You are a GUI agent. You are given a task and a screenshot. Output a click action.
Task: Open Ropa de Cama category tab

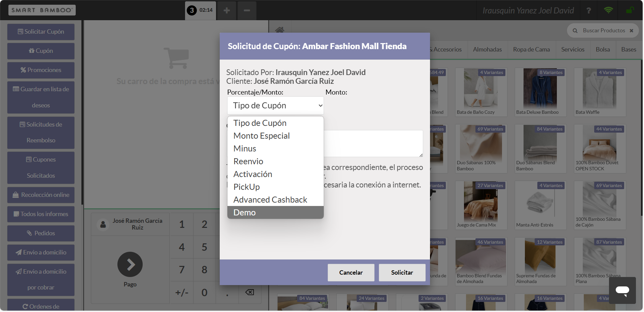(531, 49)
